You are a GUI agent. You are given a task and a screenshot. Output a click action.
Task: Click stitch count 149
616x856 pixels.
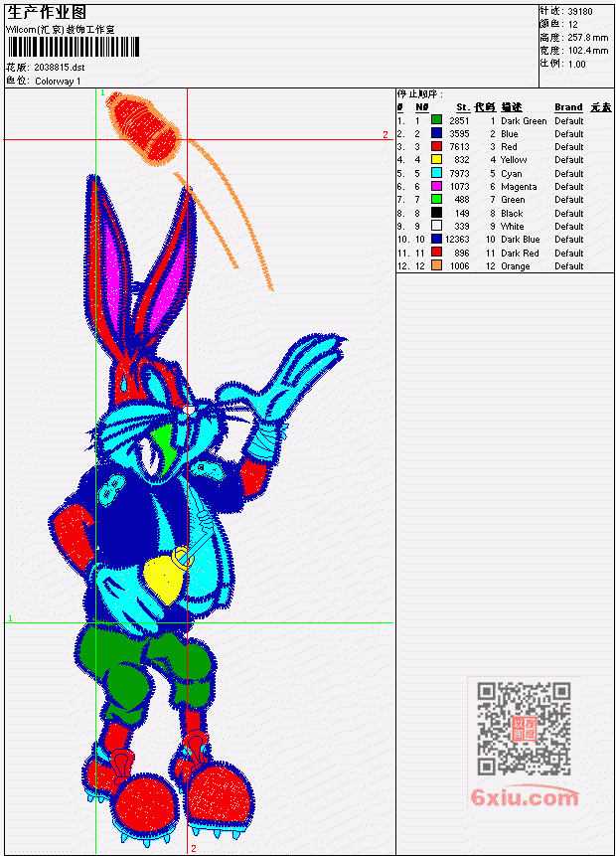pos(462,213)
